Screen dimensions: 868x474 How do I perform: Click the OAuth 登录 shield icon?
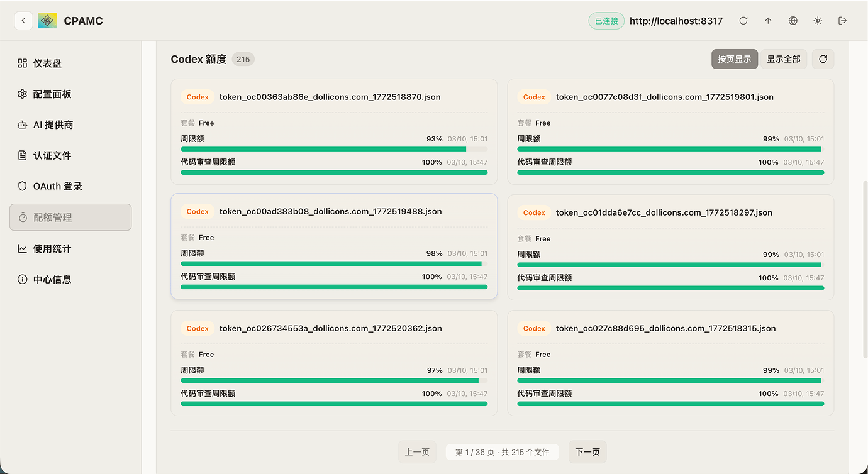point(23,186)
